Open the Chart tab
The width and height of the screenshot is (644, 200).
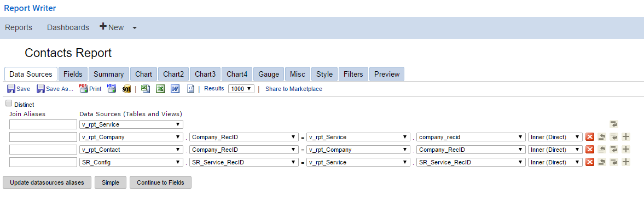point(143,74)
